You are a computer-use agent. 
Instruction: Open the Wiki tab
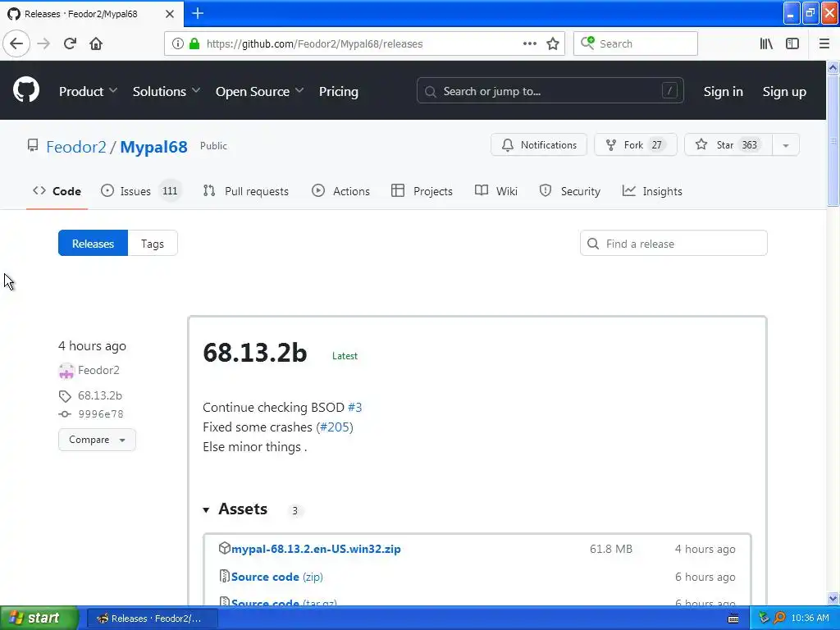[x=496, y=191]
